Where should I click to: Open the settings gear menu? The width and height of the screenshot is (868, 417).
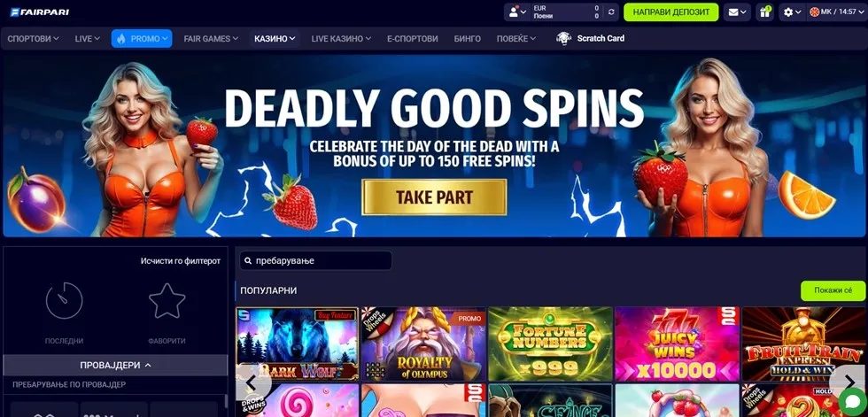click(x=792, y=12)
